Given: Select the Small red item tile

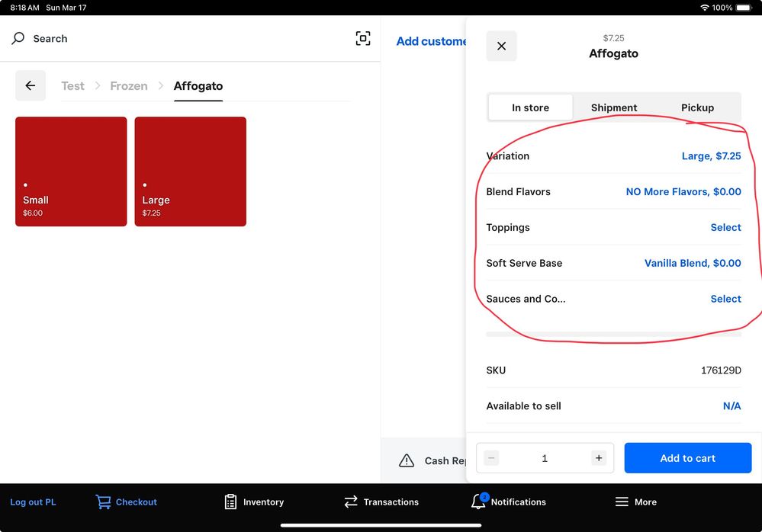Looking at the screenshot, I should coord(71,171).
